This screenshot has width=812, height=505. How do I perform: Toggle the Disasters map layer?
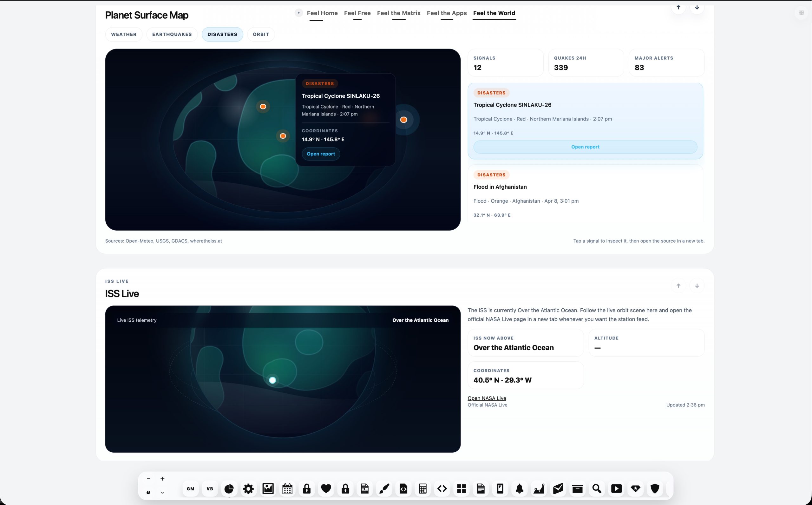click(x=222, y=34)
